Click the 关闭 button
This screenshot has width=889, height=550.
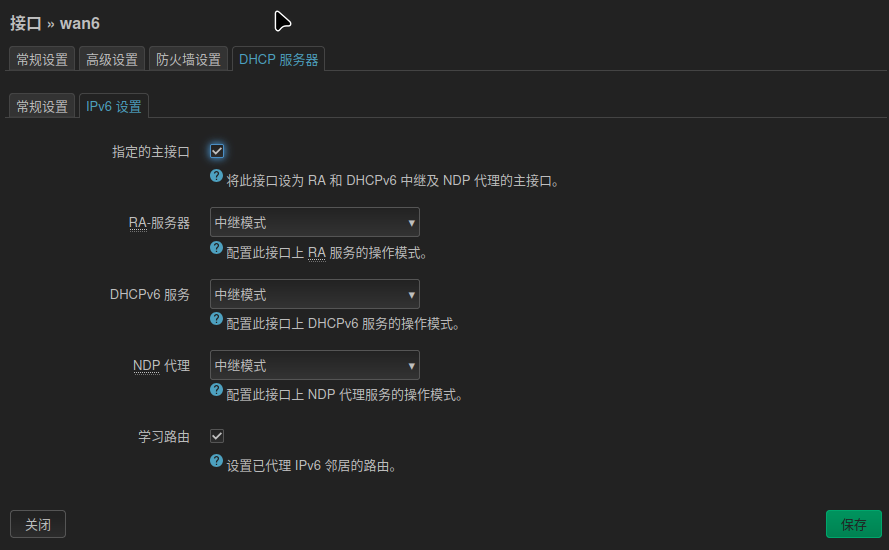coord(38,524)
